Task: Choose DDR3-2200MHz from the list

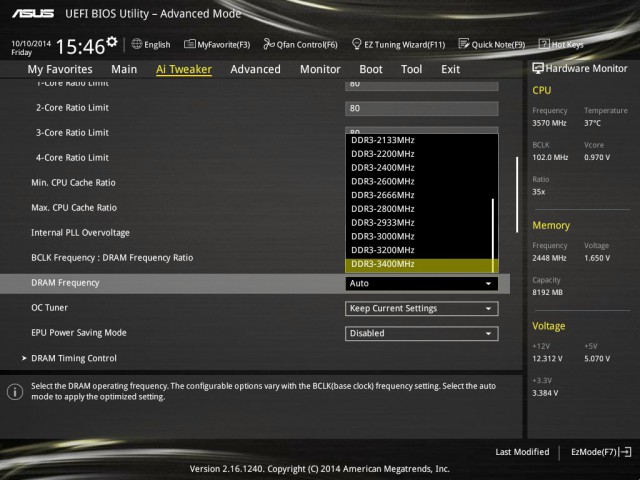Action: point(419,154)
